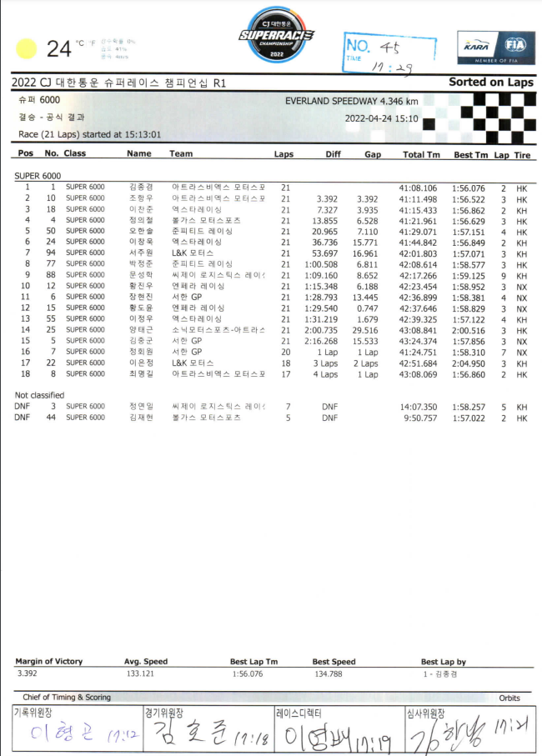542x756 pixels.
Task: Select total time 41:44.842
Action: pos(418,243)
